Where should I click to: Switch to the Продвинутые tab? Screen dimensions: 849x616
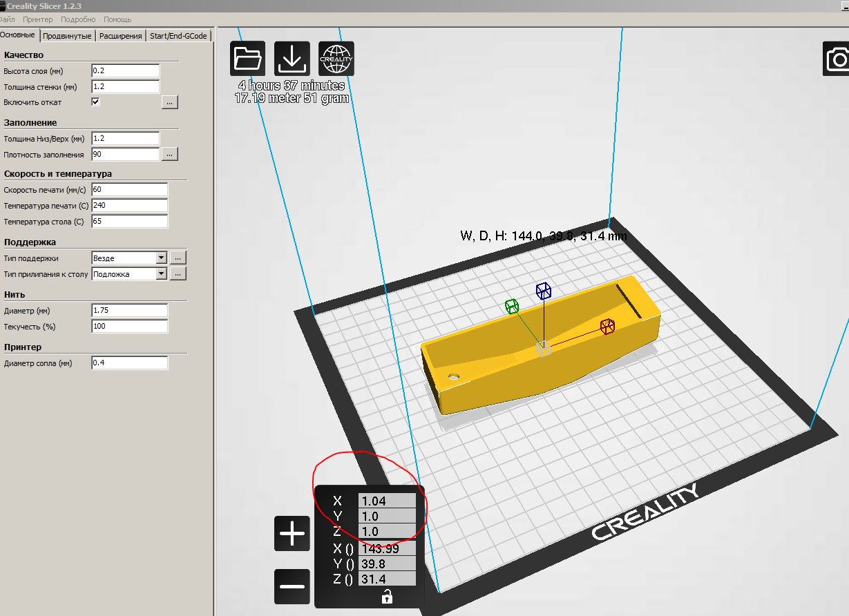point(67,36)
